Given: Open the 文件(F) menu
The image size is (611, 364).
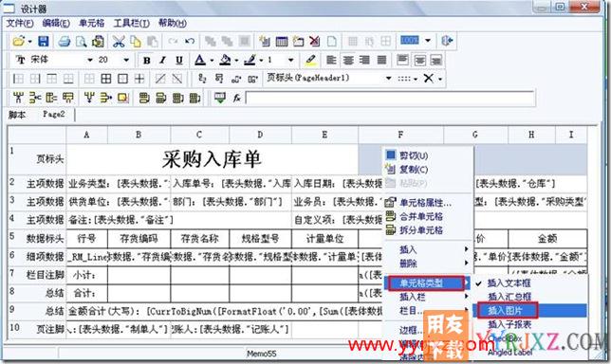Looking at the screenshot, I should [20, 23].
